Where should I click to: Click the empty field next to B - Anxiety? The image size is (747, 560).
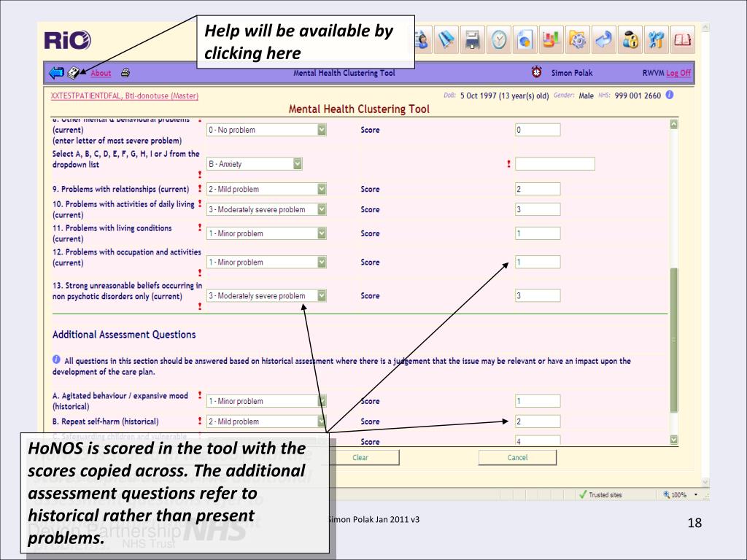coord(555,164)
